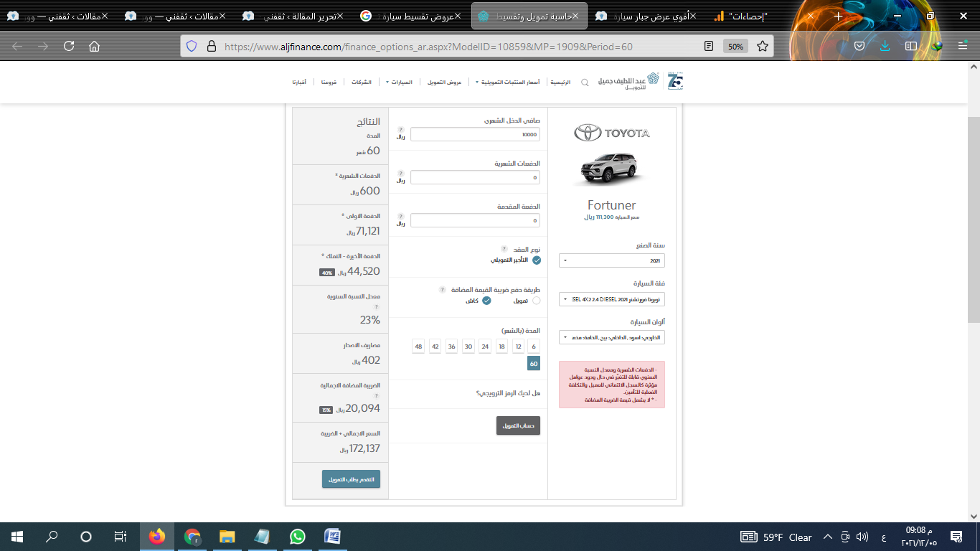
Task: Show hidden system tray icons
Action: 827,537
